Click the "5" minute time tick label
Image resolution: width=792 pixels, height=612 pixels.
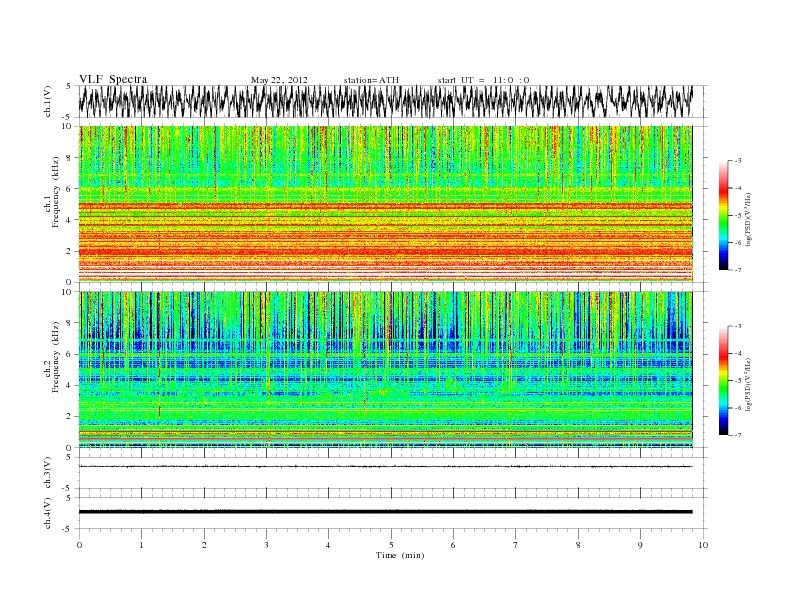391,545
